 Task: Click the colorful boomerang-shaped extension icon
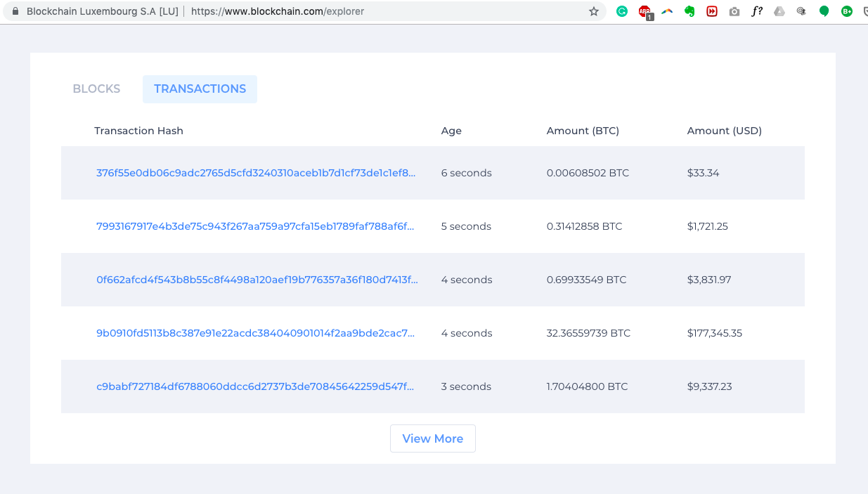(x=667, y=11)
